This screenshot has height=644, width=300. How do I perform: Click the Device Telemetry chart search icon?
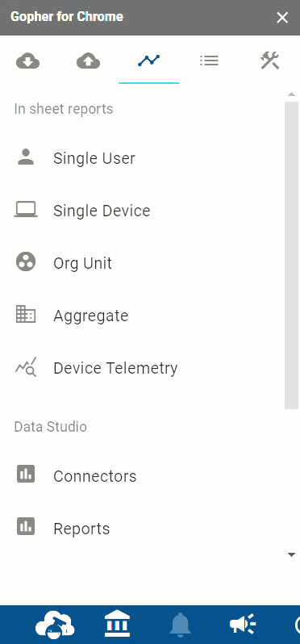(26, 366)
